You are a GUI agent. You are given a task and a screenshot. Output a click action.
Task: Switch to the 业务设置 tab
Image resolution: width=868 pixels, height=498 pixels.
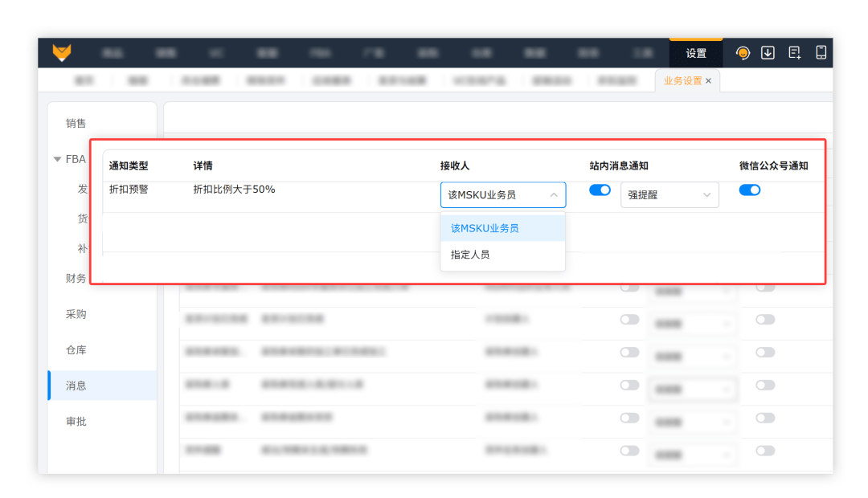coord(682,80)
